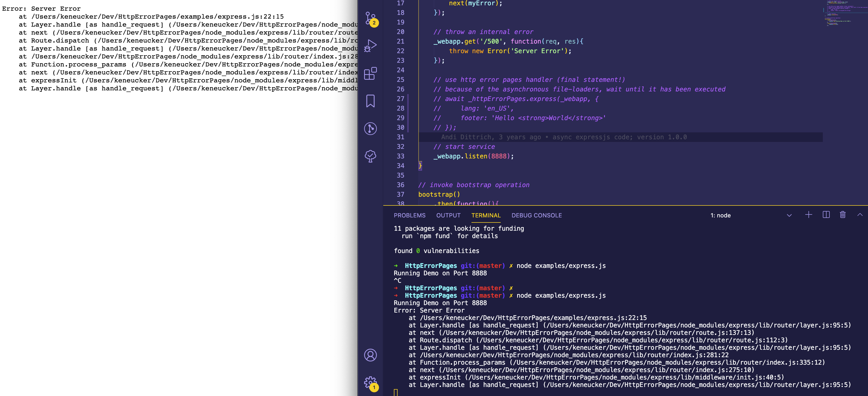Split the terminal with the split icon

826,215
